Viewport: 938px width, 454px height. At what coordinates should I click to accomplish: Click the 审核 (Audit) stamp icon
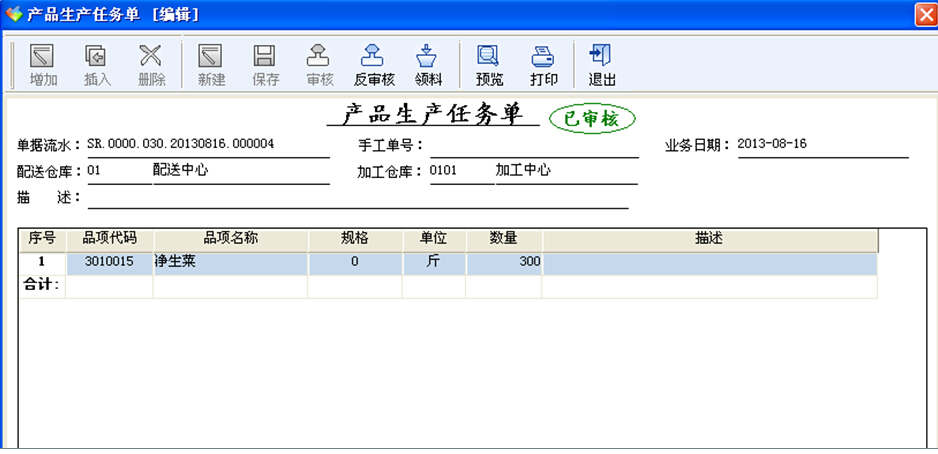point(319,65)
